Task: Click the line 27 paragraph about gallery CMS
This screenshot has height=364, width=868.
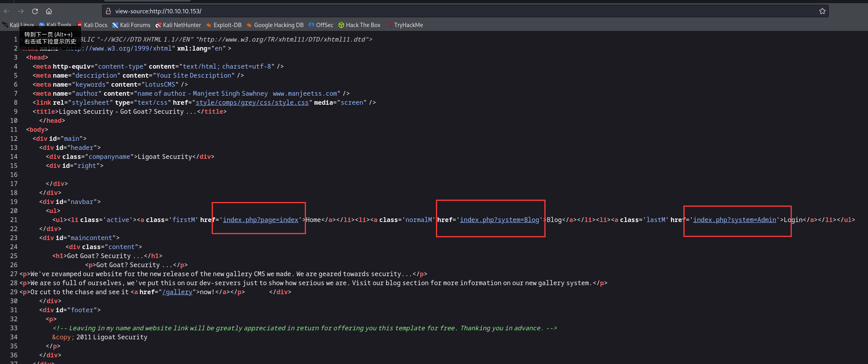Action: [x=223, y=274]
